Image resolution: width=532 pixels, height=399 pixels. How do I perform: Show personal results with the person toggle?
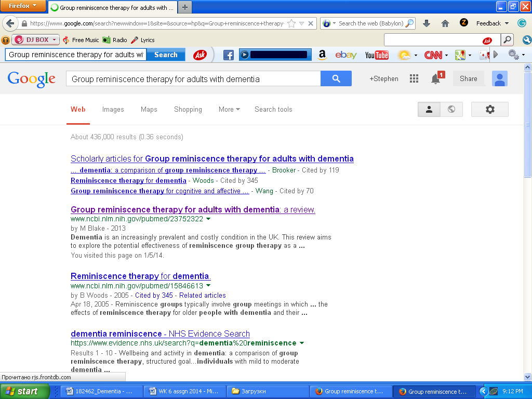pyautogui.click(x=429, y=109)
